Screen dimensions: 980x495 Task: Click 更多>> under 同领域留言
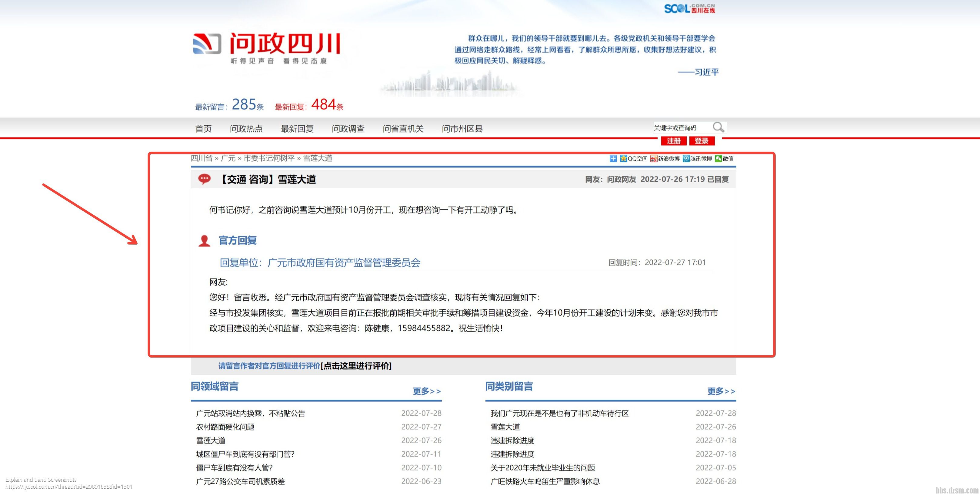coord(426,391)
